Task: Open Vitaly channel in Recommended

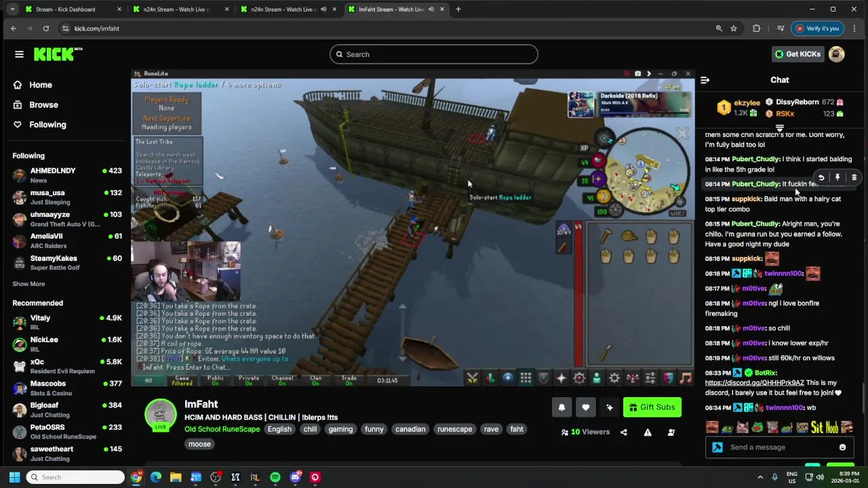Action: 66,323
